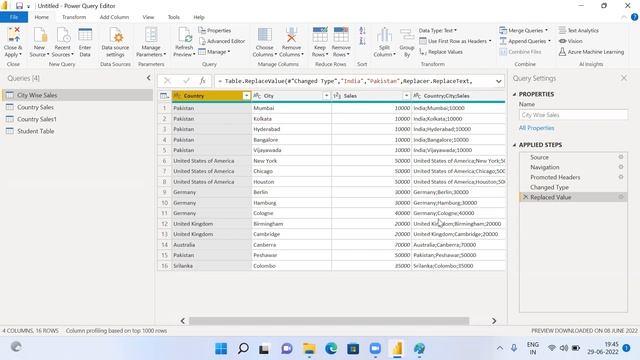This screenshot has height=360, width=640.
Task: Open Microsoft Edge from the taskbar
Action: [331, 349]
